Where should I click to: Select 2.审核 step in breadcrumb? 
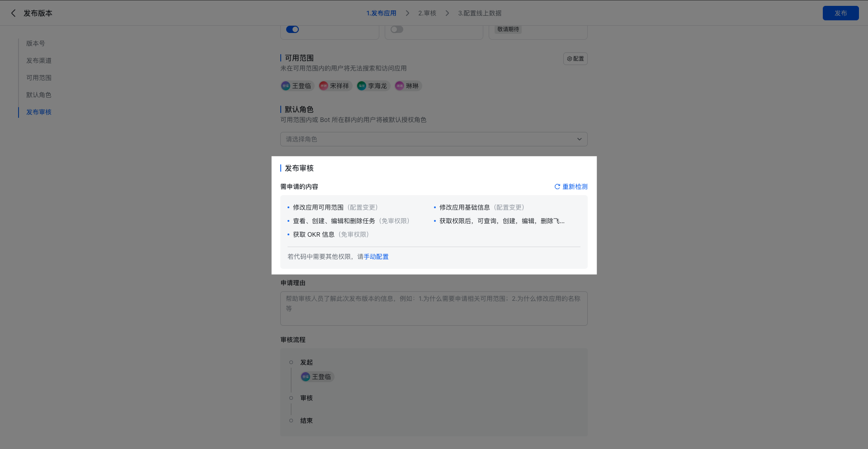tap(427, 13)
